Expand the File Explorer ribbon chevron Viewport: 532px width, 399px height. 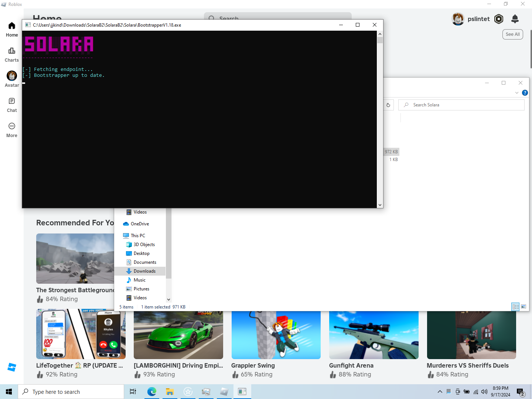[x=517, y=93]
